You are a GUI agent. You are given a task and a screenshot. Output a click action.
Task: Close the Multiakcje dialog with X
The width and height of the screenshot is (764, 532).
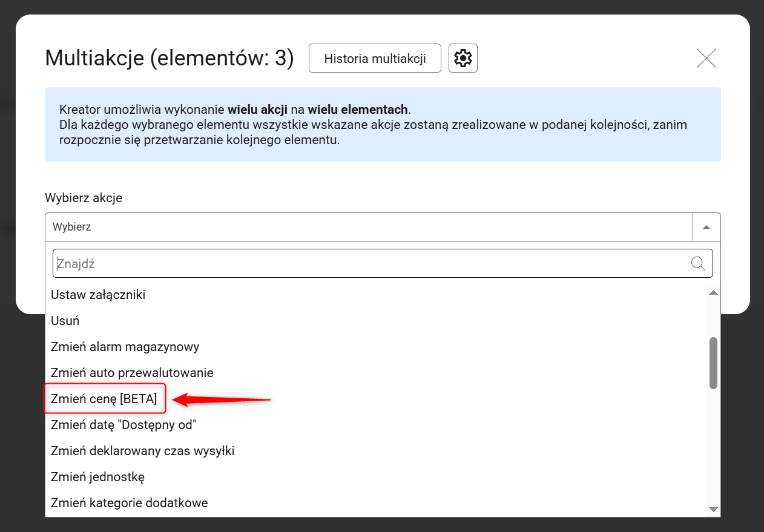tap(706, 58)
